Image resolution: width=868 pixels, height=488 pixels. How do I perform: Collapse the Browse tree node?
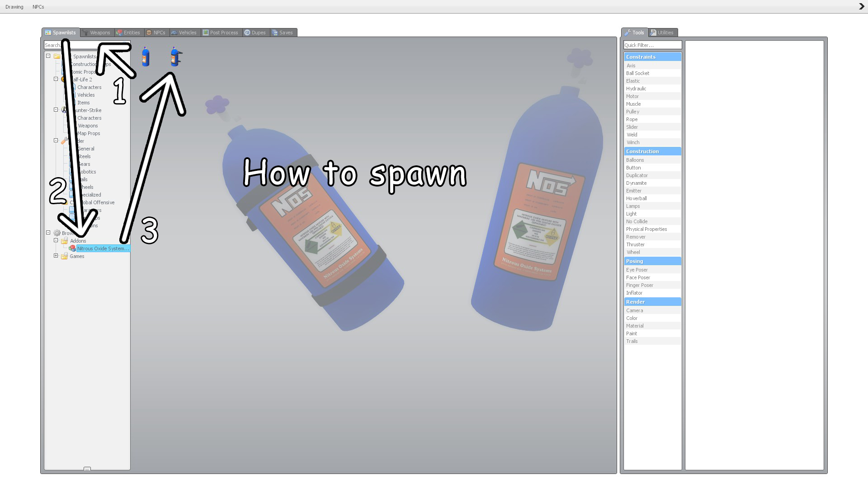tap(48, 233)
